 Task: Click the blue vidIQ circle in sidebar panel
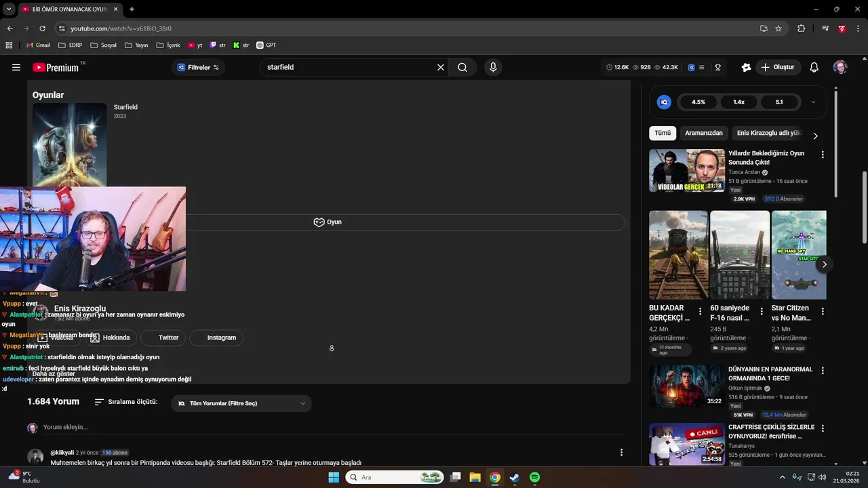coord(665,102)
